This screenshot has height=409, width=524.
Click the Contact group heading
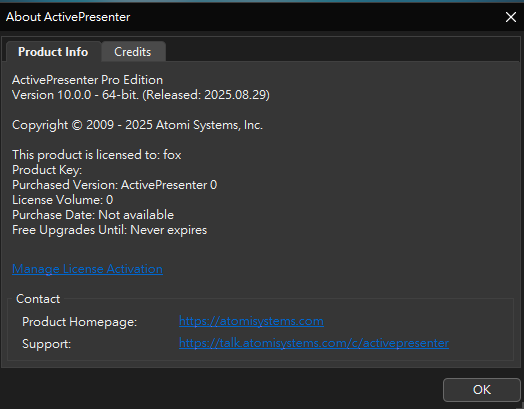coord(38,299)
